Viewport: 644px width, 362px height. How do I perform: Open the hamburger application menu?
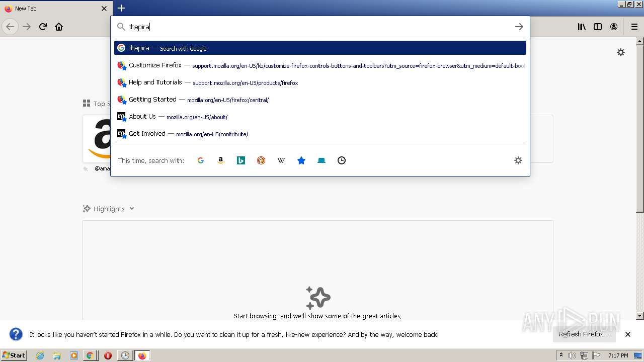(634, 27)
